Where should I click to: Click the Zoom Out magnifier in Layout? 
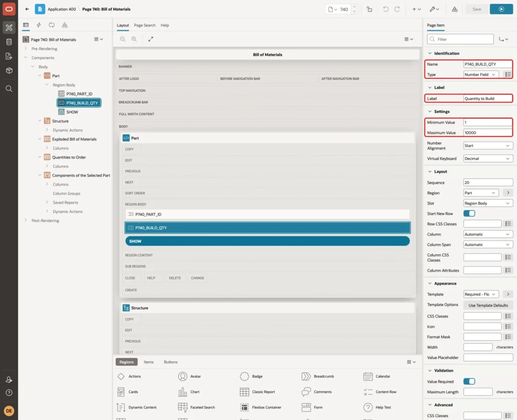click(123, 39)
